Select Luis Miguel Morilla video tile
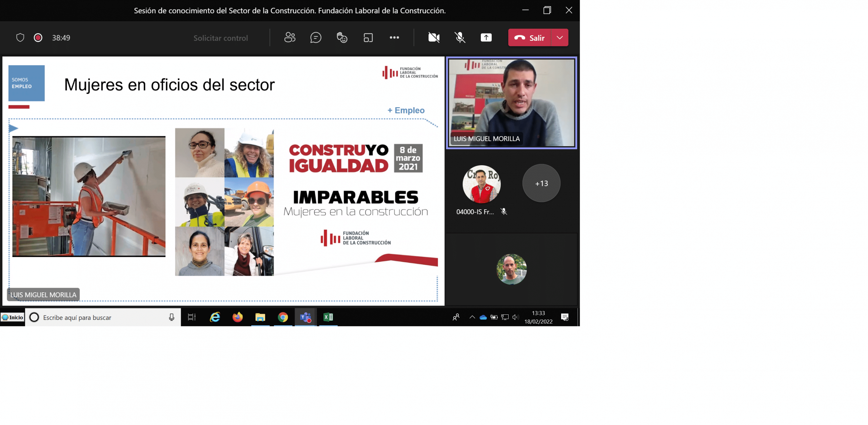Viewport: 868px width, 425px height. pyautogui.click(x=511, y=103)
